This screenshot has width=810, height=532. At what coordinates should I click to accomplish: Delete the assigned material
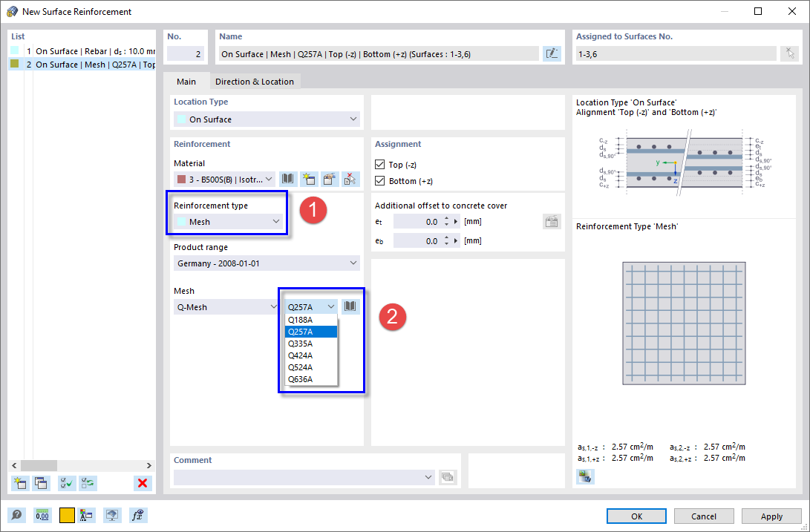tap(348, 179)
